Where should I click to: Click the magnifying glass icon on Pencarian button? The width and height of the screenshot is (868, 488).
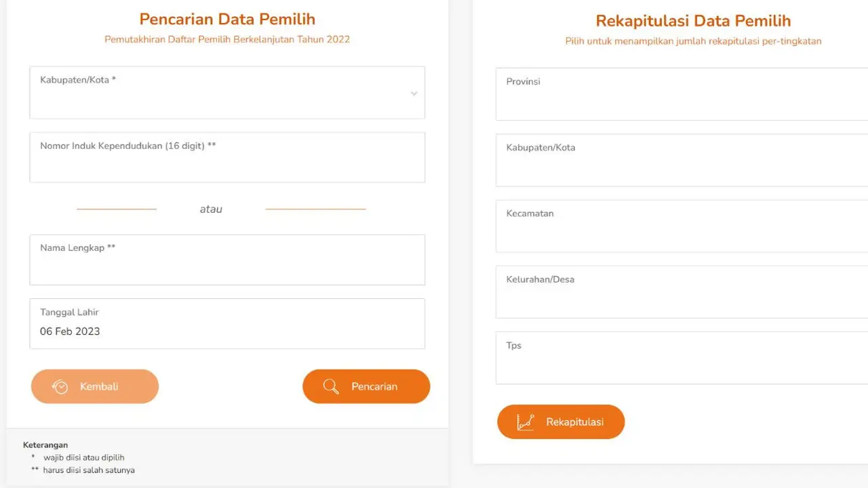[x=331, y=386]
